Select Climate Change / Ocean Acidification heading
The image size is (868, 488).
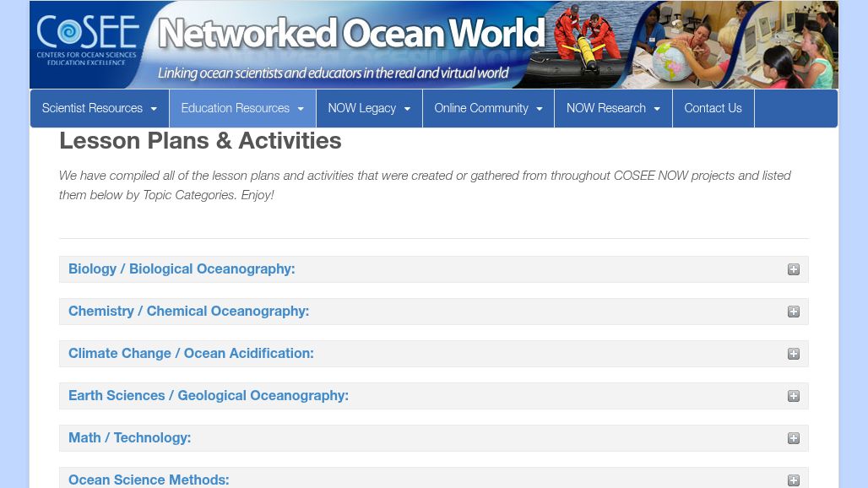pos(191,354)
